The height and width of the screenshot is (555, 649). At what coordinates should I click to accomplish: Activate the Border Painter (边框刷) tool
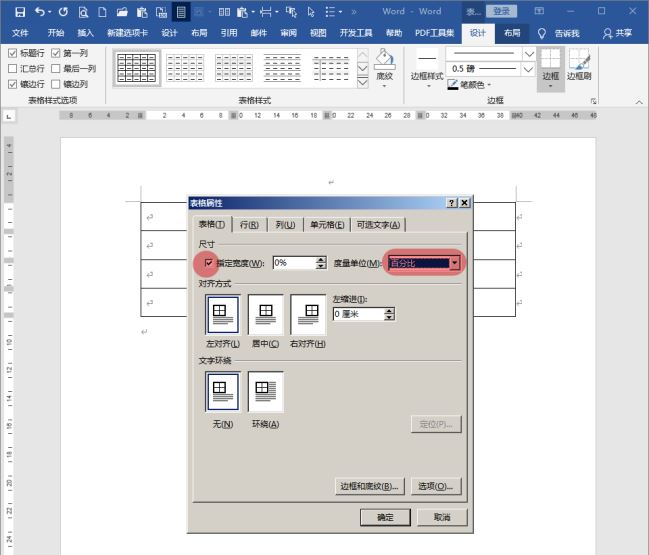(579, 60)
